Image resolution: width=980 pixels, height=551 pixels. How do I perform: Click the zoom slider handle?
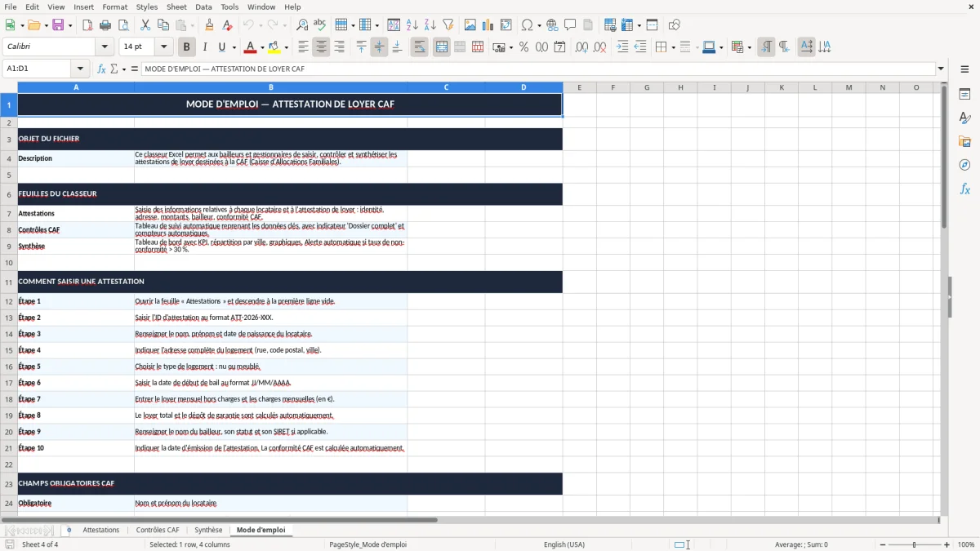[915, 544]
